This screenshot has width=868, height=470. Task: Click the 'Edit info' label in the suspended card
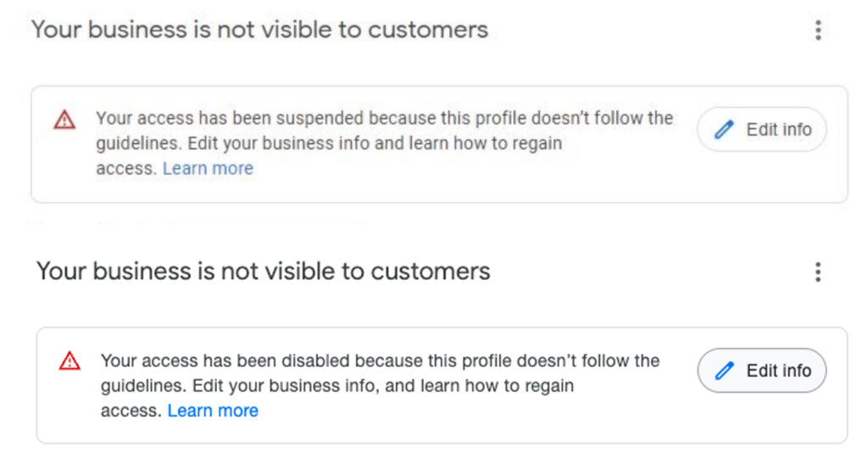[778, 130]
